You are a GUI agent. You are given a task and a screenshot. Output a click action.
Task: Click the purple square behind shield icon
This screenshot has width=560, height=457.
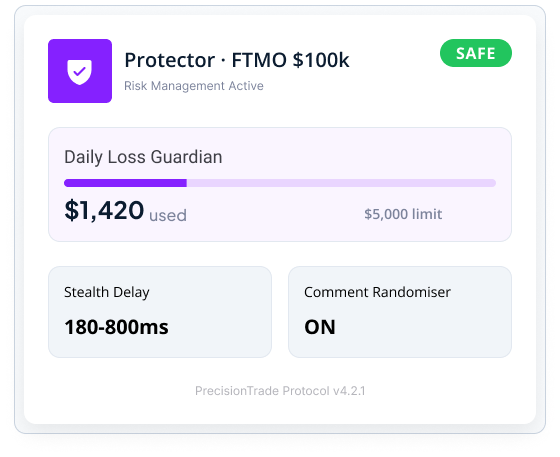pos(80,71)
